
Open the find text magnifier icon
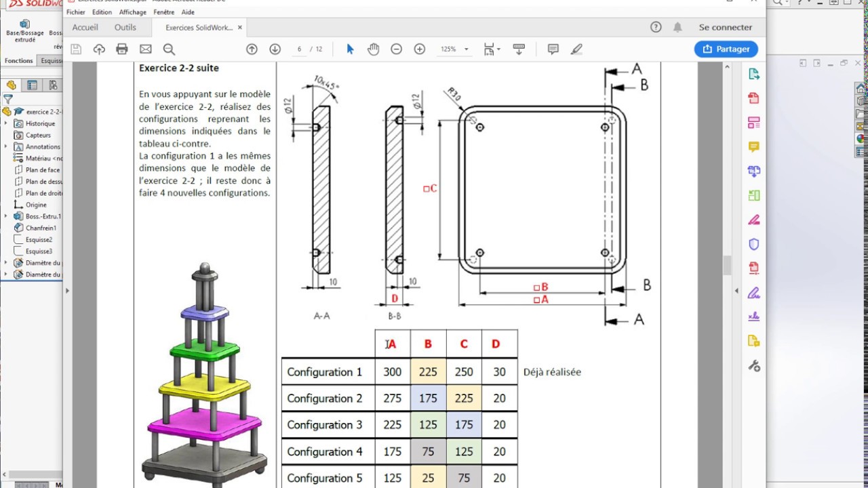(169, 49)
